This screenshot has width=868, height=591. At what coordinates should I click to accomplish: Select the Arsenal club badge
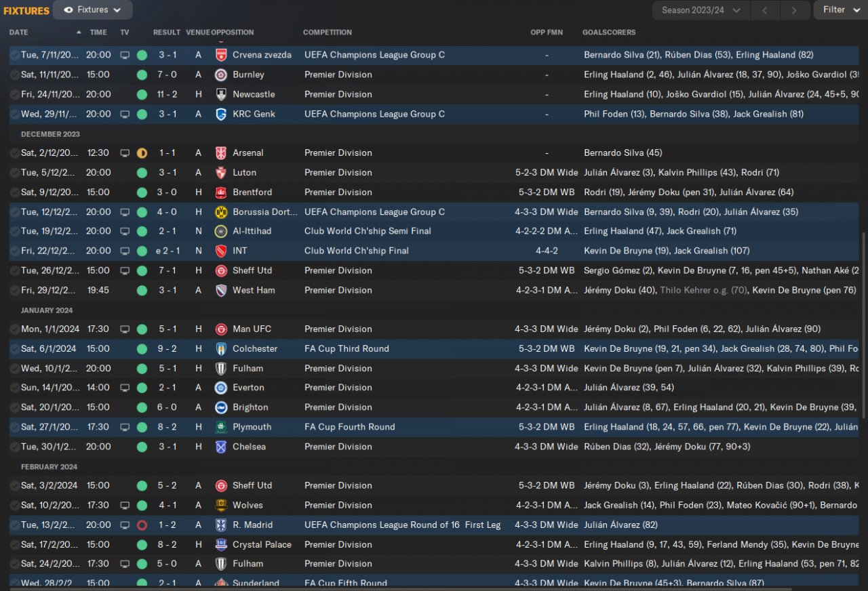coord(220,153)
